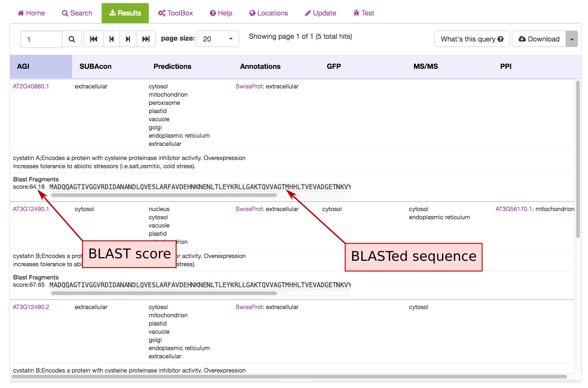This screenshot has height=388, width=588.
Task: Go to previous page icon
Action: [111, 39]
